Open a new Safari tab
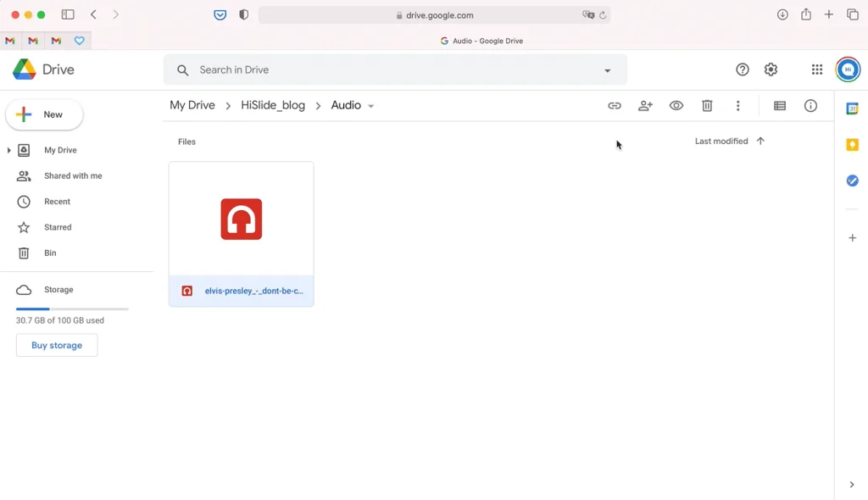The image size is (868, 500). pos(829,14)
